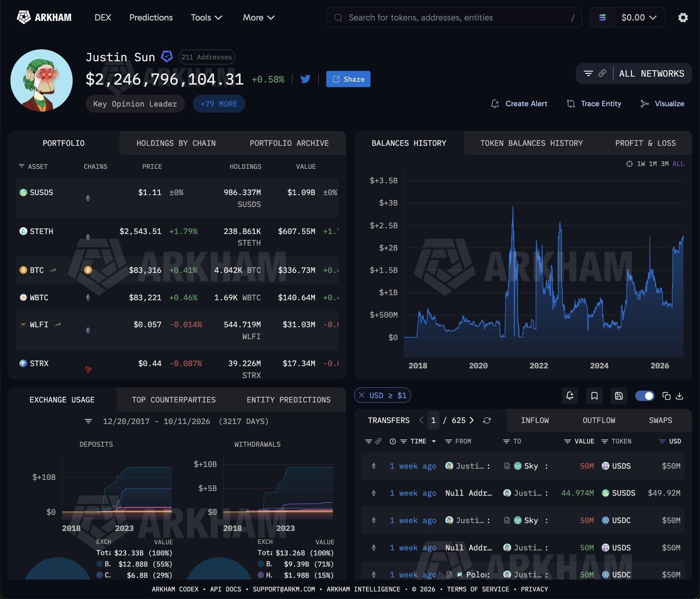Open the Visualize link
Image resolution: width=700 pixels, height=599 pixels.
tap(662, 104)
